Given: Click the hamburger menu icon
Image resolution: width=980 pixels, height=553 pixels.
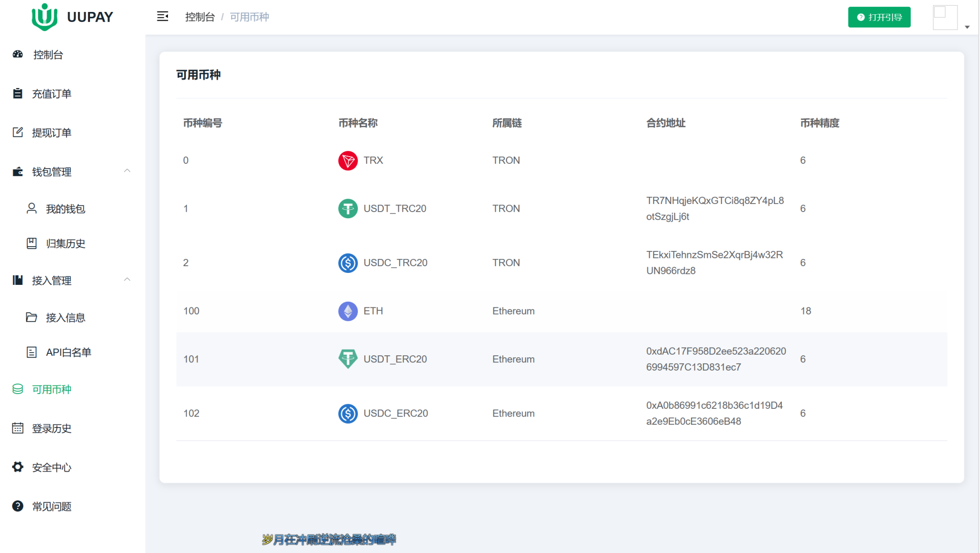Looking at the screenshot, I should click(x=162, y=17).
